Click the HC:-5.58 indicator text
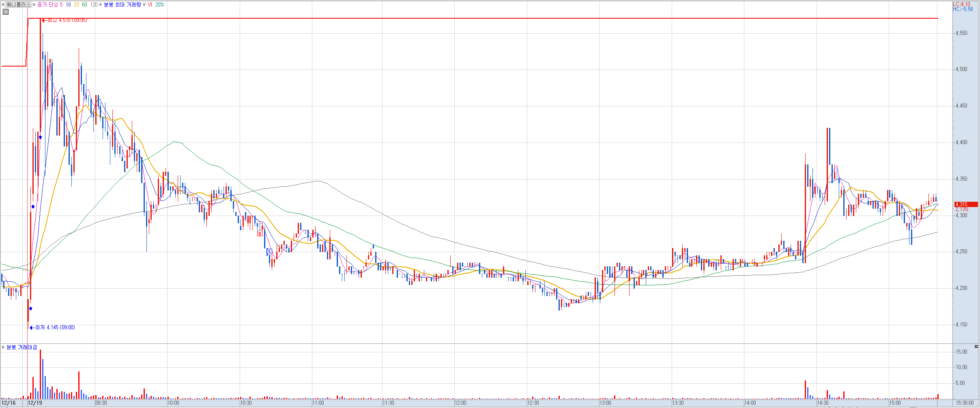 click(x=963, y=9)
